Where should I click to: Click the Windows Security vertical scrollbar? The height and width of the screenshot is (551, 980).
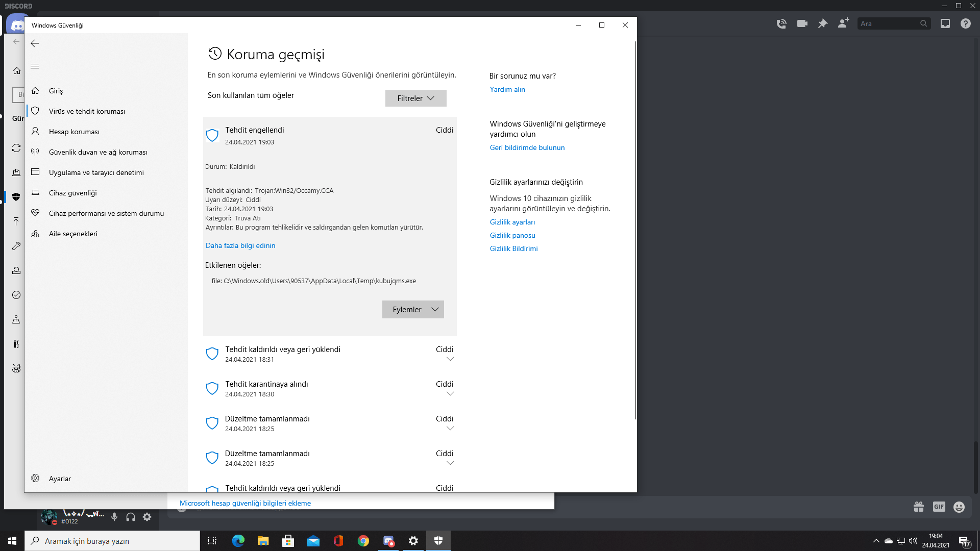tap(635, 230)
